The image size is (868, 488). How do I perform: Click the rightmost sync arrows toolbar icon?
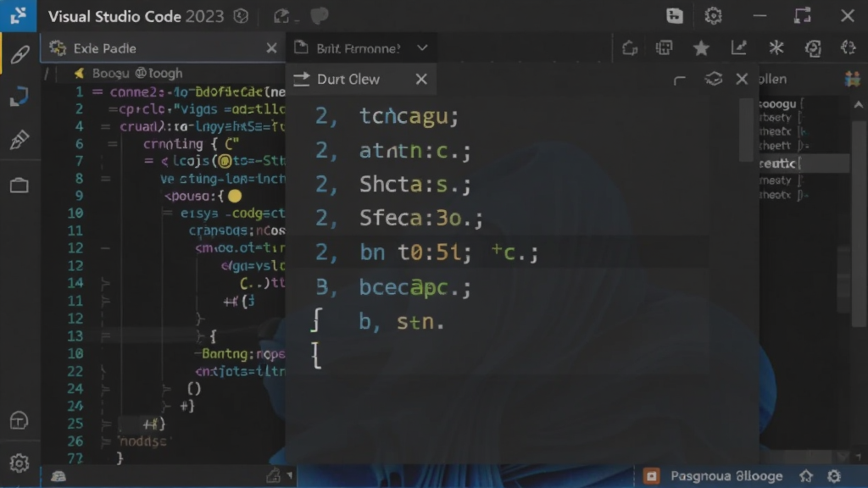point(848,47)
